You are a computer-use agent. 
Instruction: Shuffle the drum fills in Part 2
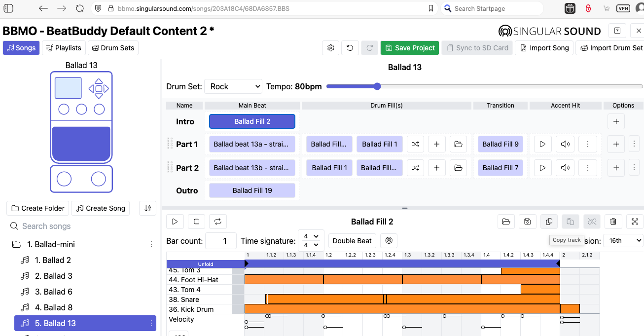pyautogui.click(x=416, y=168)
